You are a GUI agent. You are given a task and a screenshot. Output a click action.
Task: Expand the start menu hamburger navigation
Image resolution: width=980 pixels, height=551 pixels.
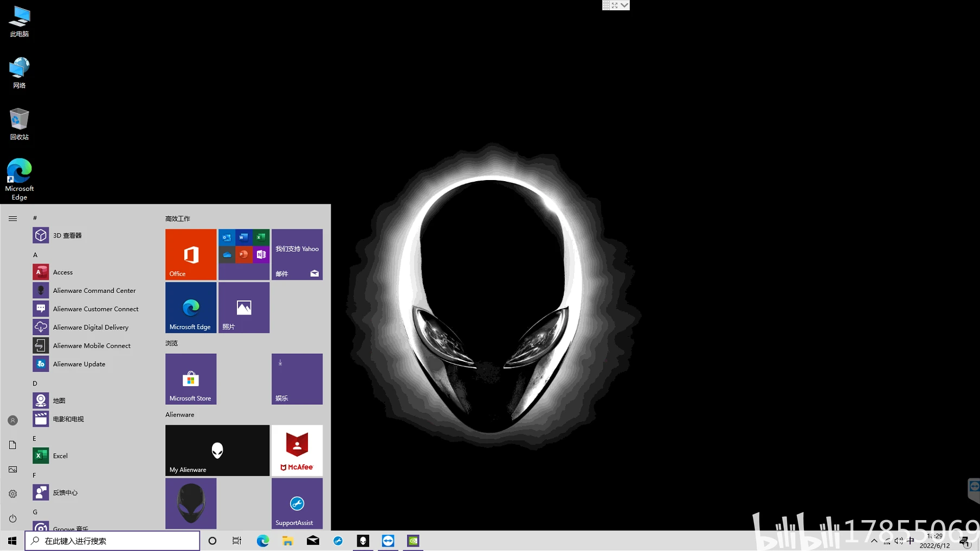(12, 219)
